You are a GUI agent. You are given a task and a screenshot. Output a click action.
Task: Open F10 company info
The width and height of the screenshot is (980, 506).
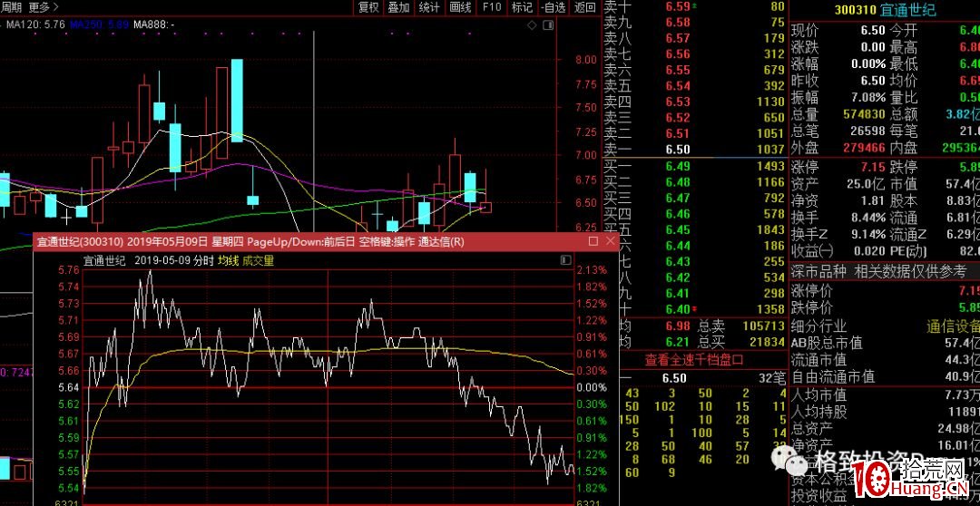click(x=492, y=7)
